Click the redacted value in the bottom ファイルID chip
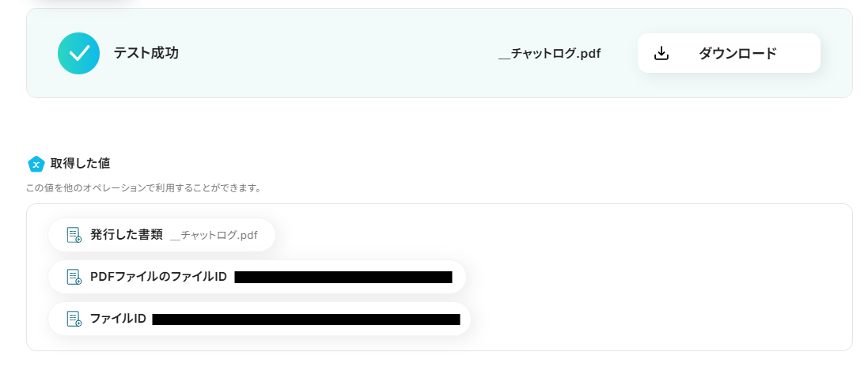The height and width of the screenshot is (367, 868). click(305, 320)
